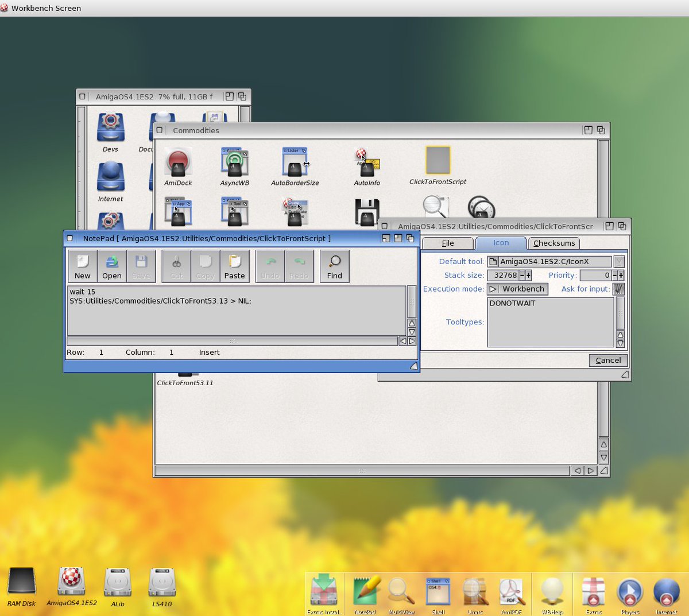
Task: Open the Default tool dropdown arrow
Action: 619,261
